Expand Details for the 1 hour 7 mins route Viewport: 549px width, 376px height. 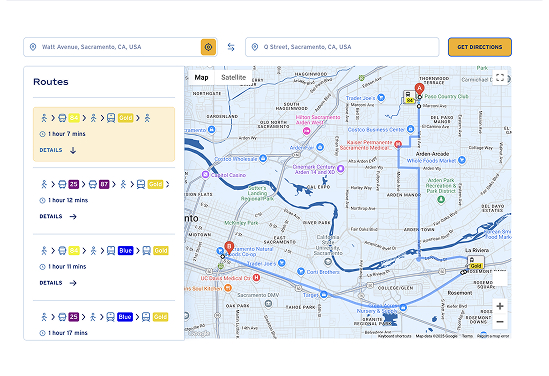[58, 150]
